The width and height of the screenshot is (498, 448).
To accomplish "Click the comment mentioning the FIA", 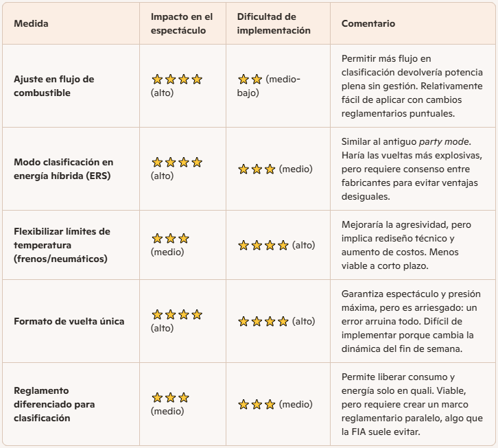I will (412, 404).
